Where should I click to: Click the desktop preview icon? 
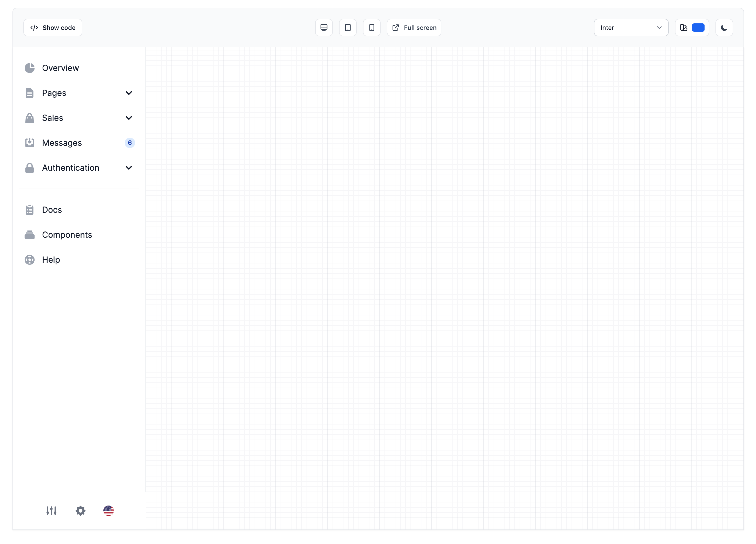click(x=324, y=28)
